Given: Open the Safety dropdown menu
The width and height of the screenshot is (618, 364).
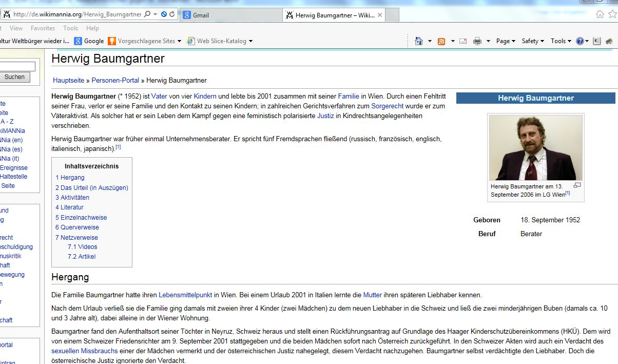Looking at the screenshot, I should (x=533, y=41).
